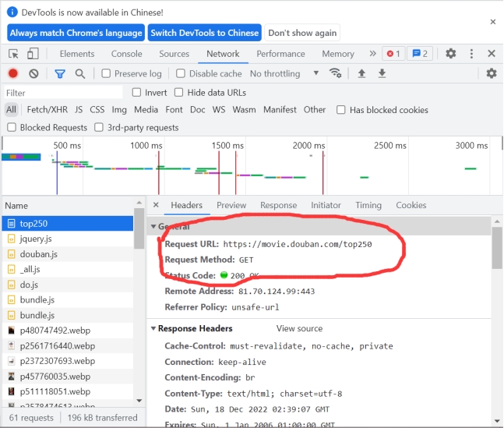Filter requests by WS type
Viewport: 504px width, 428px height.
219,110
